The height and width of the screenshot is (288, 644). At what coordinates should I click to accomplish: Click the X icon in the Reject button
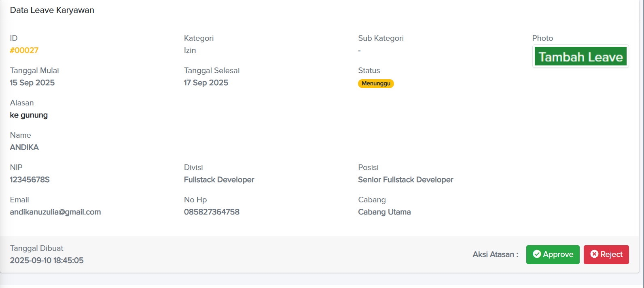point(594,254)
